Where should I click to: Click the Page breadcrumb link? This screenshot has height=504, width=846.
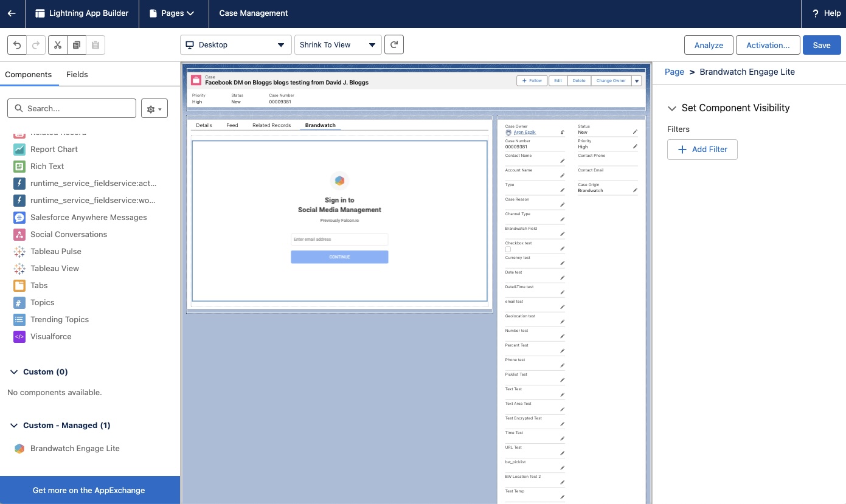click(x=674, y=72)
